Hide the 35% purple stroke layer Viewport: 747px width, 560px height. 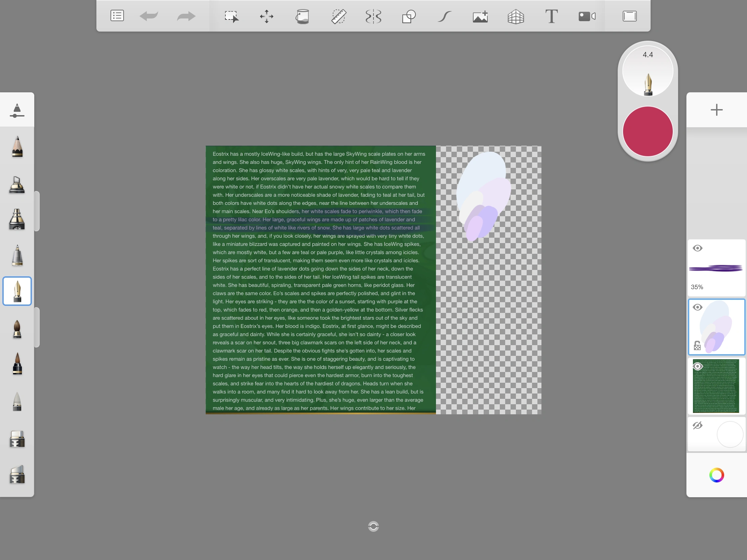697,248
